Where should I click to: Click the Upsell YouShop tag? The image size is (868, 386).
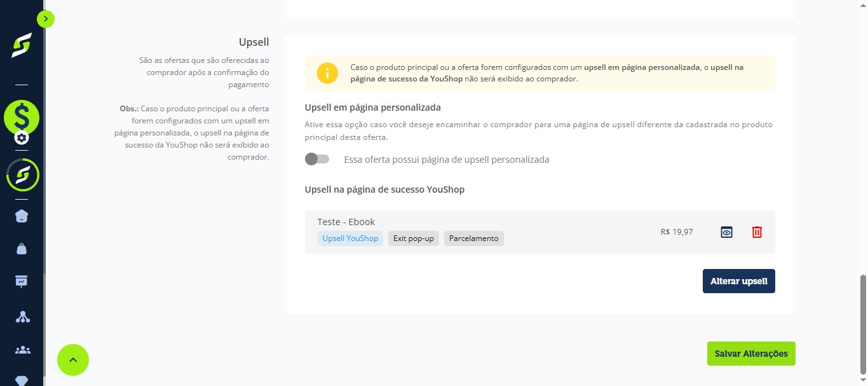(350, 238)
